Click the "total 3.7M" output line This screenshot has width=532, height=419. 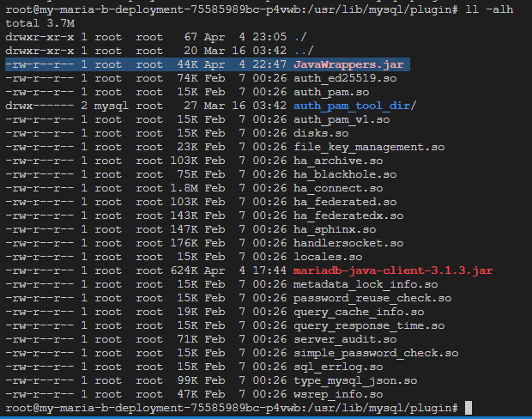(x=39, y=23)
